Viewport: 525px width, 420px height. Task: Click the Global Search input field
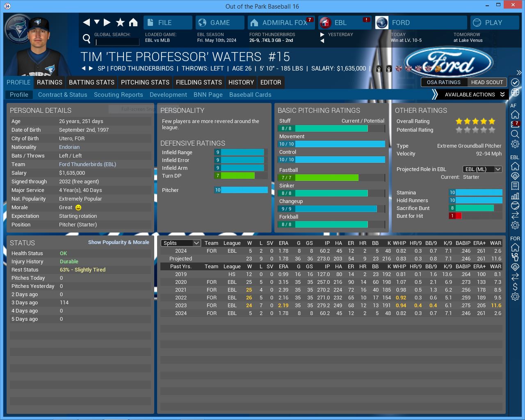117,42
